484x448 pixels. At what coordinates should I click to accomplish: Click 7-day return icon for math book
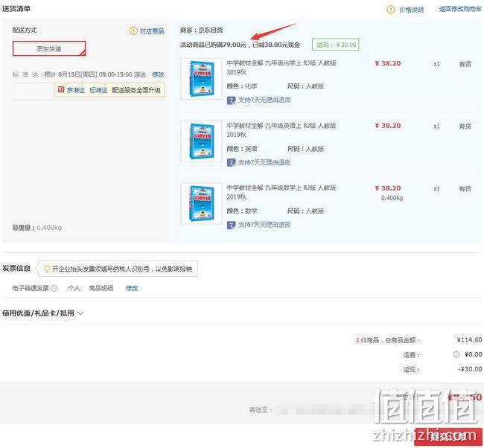231,225
